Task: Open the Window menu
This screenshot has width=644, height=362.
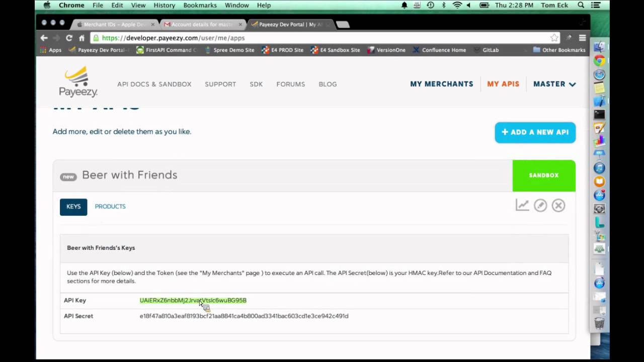Action: [236, 5]
